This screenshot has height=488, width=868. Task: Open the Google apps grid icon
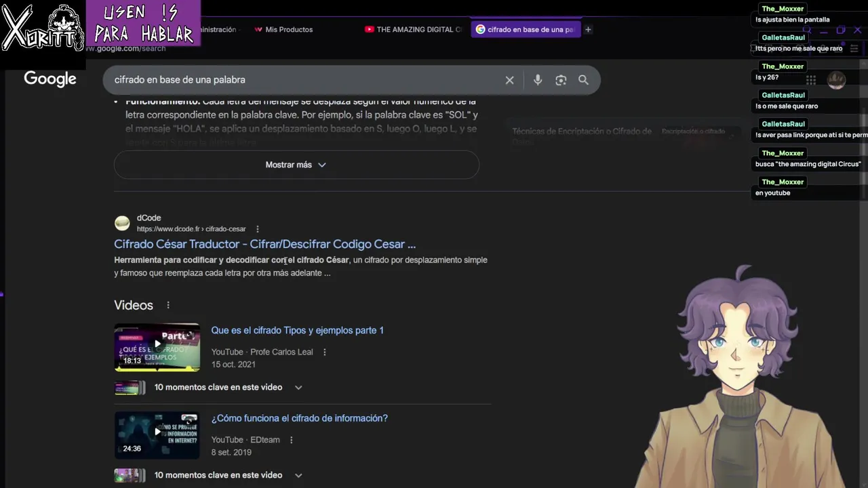[810, 80]
